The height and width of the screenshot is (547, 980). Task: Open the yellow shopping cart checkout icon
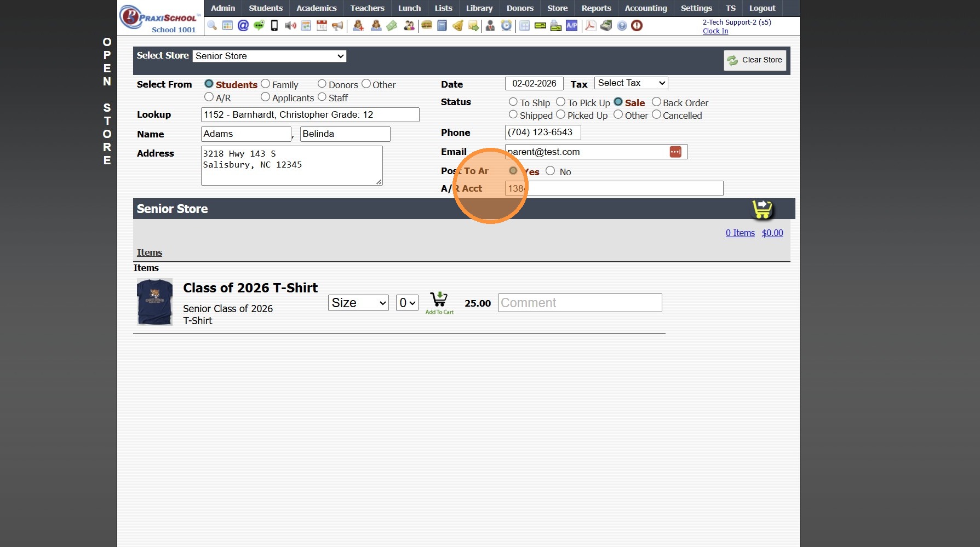[762, 209]
